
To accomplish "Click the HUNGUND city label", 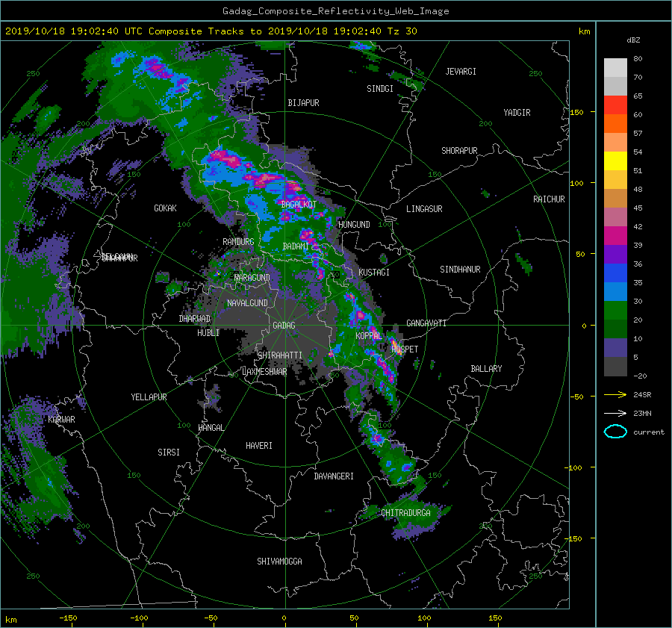I will tap(354, 225).
